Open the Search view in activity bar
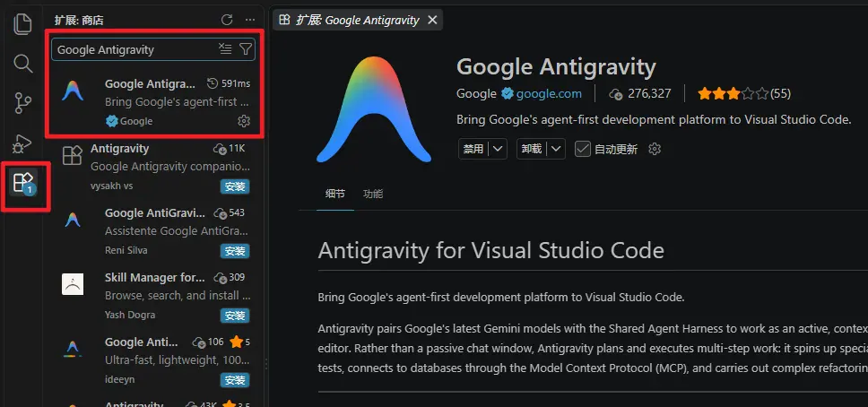Screen dimensions: 868x407 (22, 64)
